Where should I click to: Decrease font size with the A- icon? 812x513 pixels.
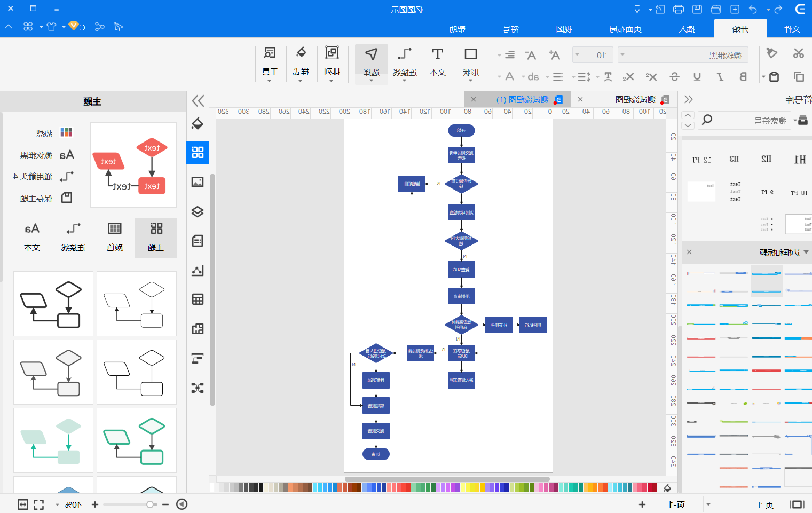tap(530, 55)
